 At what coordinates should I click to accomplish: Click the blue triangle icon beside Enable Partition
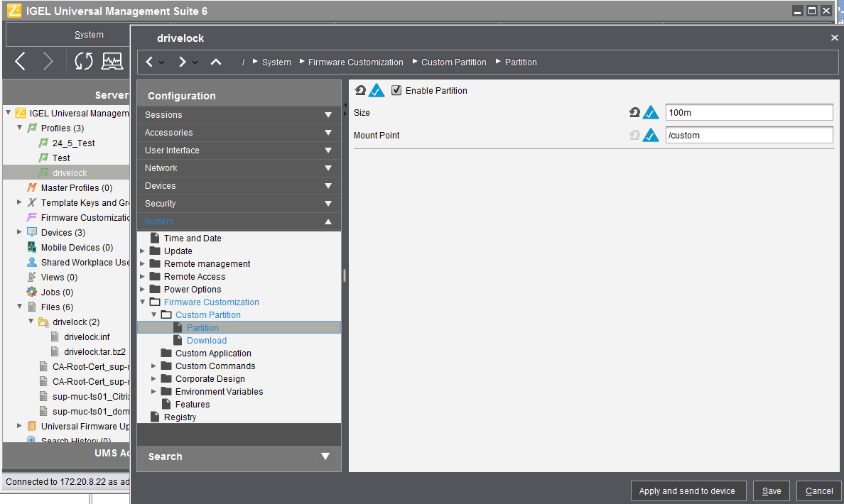point(377,91)
